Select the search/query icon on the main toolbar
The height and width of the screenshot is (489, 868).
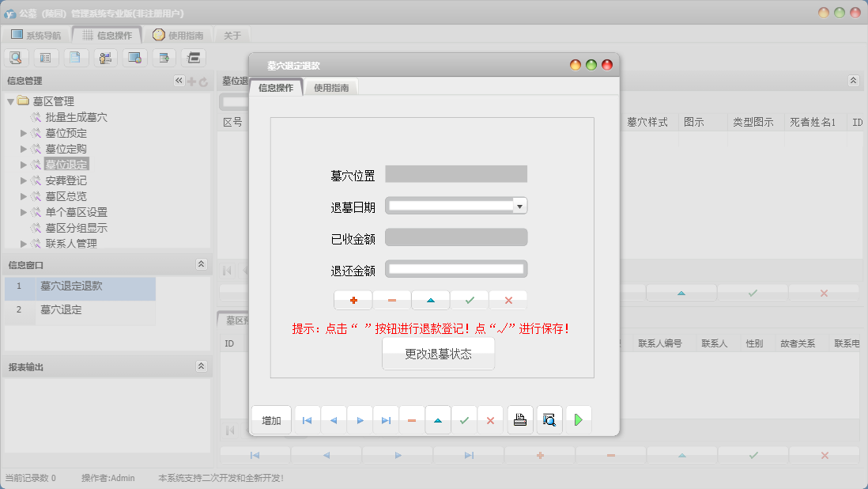click(x=16, y=57)
